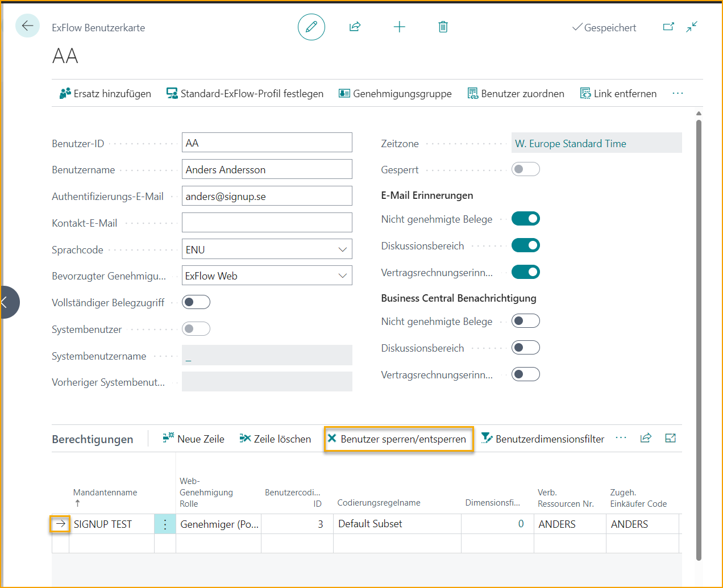The width and height of the screenshot is (723, 588).
Task: Select Genehmigungsgruppe in the action bar
Action: point(395,94)
